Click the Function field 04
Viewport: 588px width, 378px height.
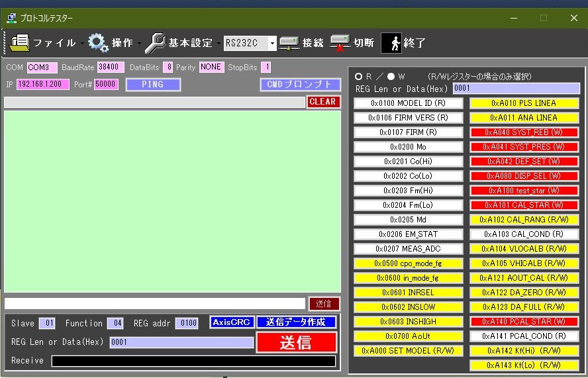click(x=115, y=324)
